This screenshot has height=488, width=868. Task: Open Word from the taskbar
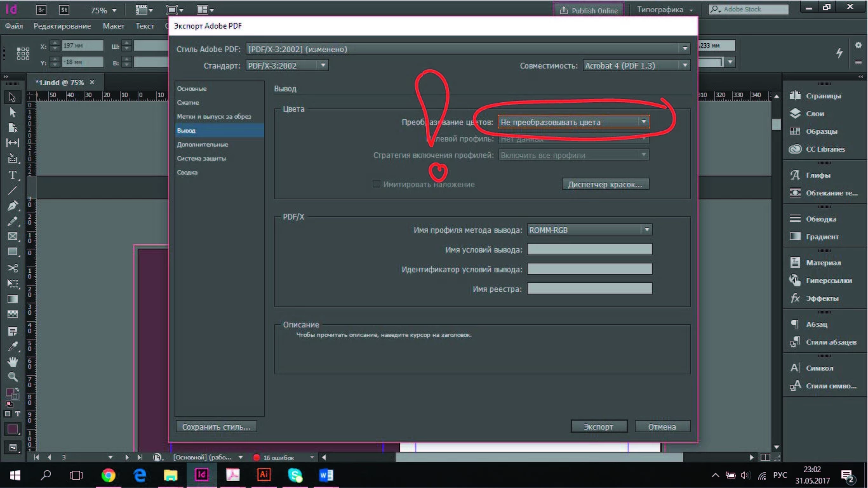coord(326,475)
